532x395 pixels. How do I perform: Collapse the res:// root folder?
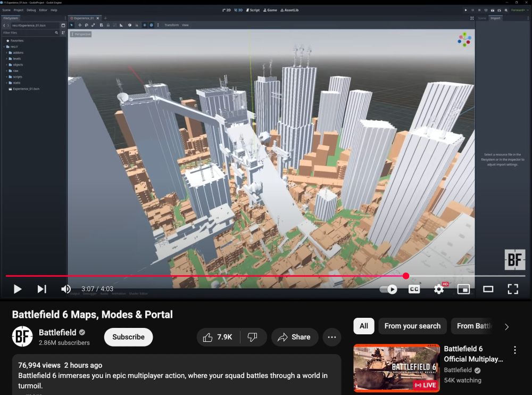[x=4, y=46]
